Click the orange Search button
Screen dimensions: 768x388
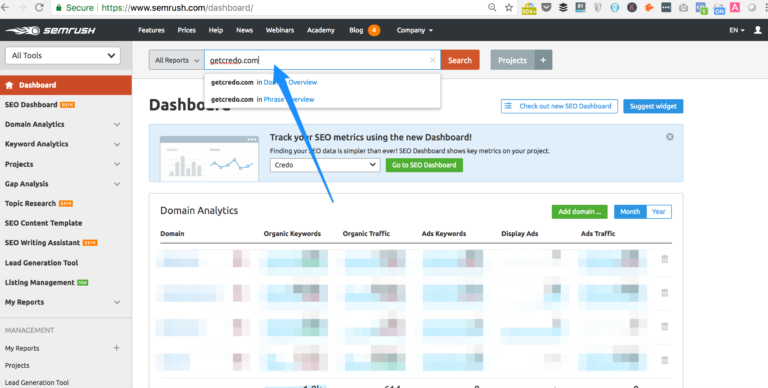pos(459,60)
